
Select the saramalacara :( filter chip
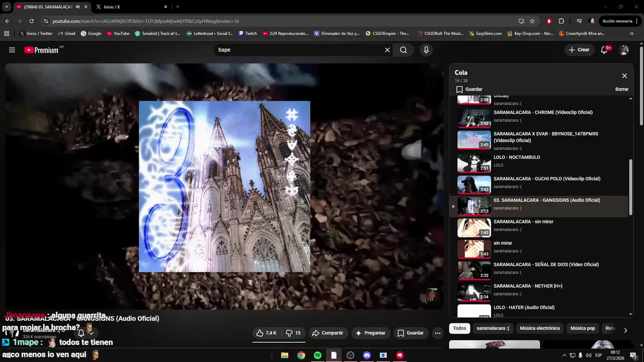pyautogui.click(x=493, y=328)
